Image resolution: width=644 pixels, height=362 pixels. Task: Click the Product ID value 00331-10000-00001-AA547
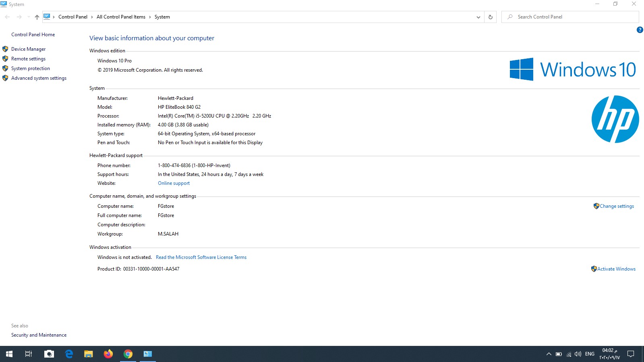tap(151, 269)
